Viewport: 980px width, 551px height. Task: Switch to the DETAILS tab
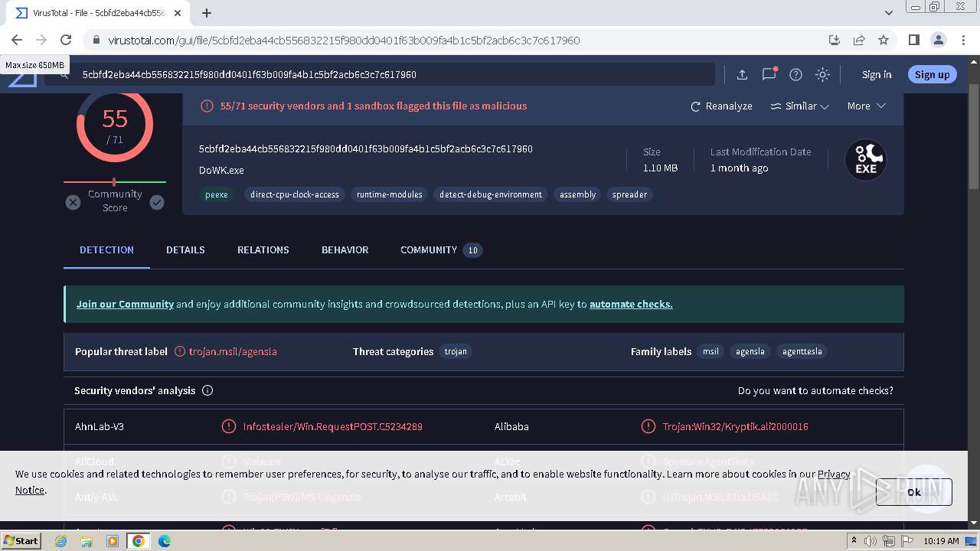click(x=185, y=250)
